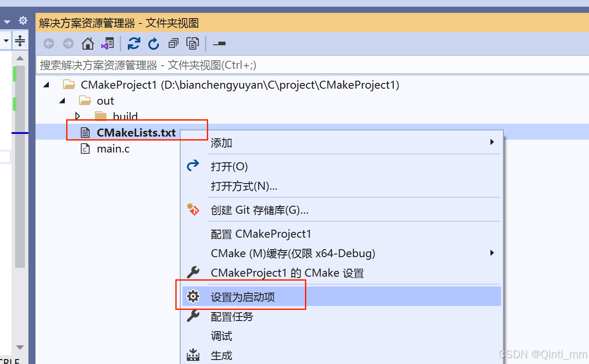Expand the build folder
Viewport: 589px width, 364px height.
point(79,116)
